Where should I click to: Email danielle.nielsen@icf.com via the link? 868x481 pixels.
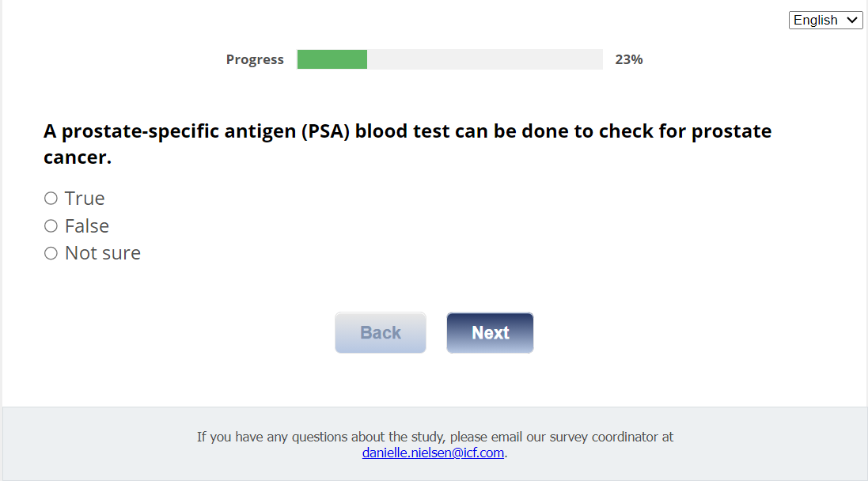point(433,453)
